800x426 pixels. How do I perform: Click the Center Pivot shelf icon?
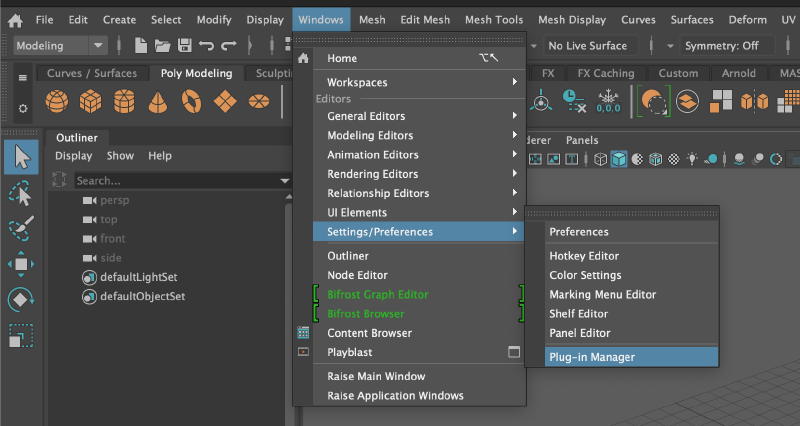pos(541,101)
